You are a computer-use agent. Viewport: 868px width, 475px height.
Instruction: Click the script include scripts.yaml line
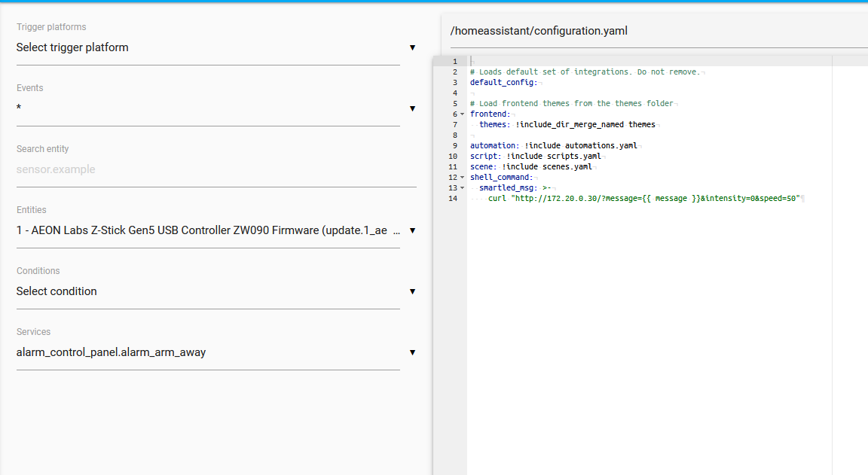coord(536,157)
